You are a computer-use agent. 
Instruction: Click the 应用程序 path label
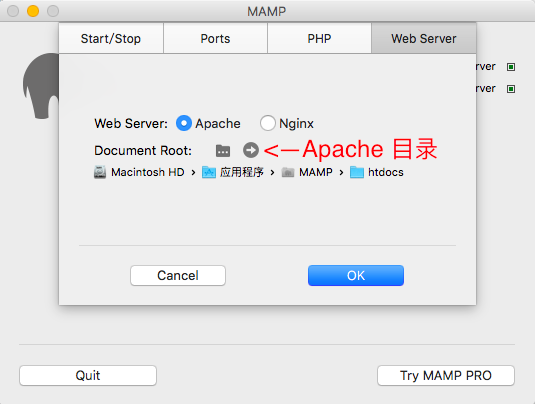pos(242,172)
